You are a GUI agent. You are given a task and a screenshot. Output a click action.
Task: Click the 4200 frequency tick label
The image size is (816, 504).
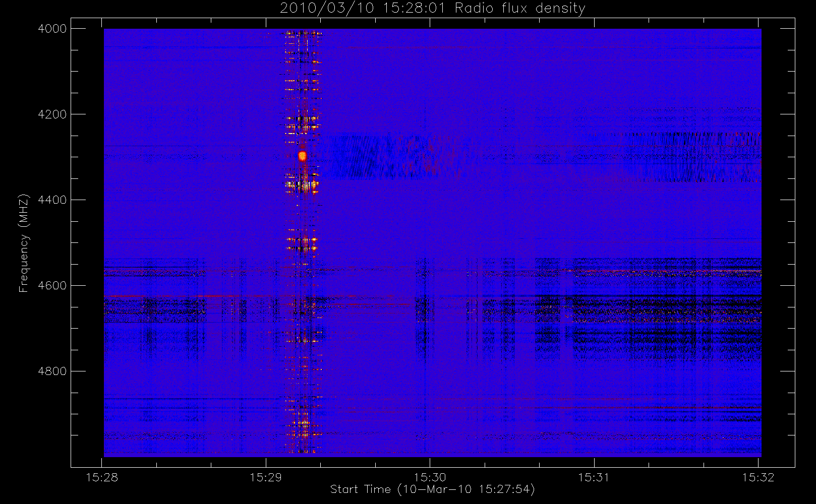[x=52, y=114]
